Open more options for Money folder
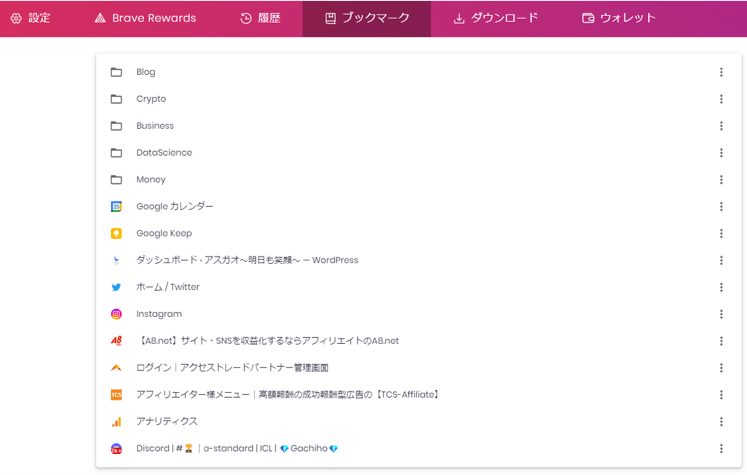This screenshot has width=747, height=475. click(x=721, y=180)
